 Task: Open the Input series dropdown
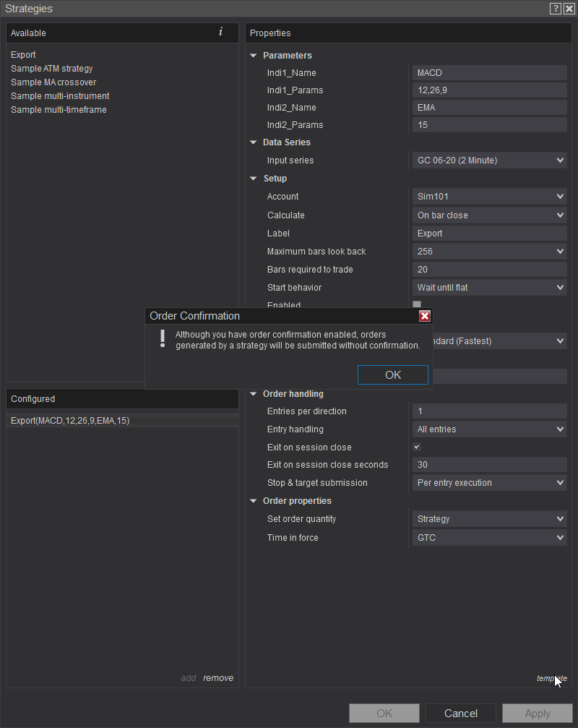click(489, 160)
